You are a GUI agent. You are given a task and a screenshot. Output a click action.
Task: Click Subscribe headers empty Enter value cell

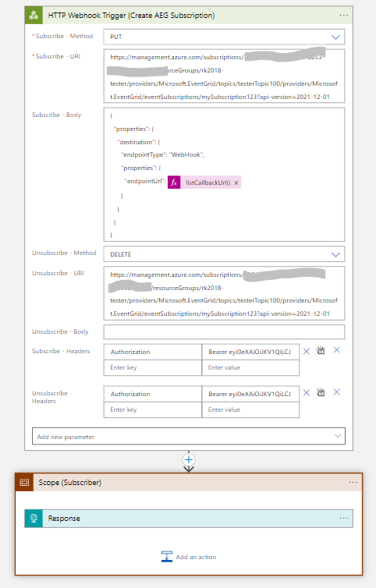(x=250, y=367)
